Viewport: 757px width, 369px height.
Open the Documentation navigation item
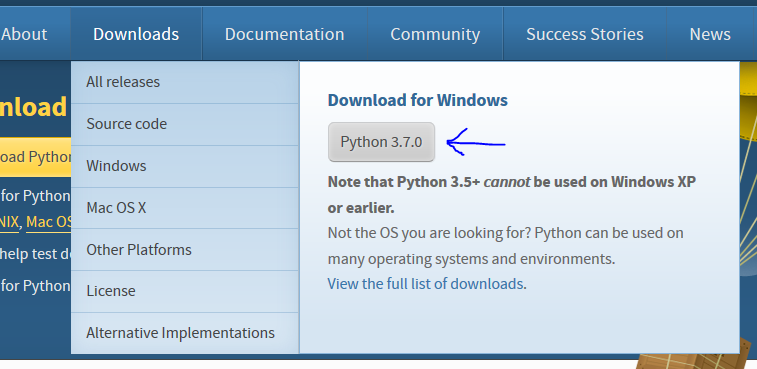click(284, 34)
